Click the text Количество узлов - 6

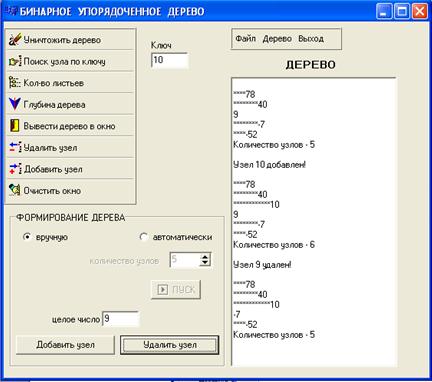274,245
